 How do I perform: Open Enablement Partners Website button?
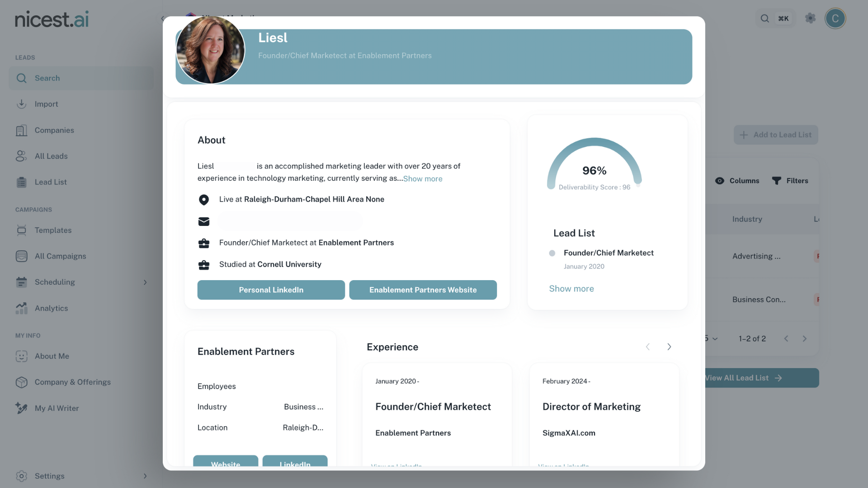[423, 290]
